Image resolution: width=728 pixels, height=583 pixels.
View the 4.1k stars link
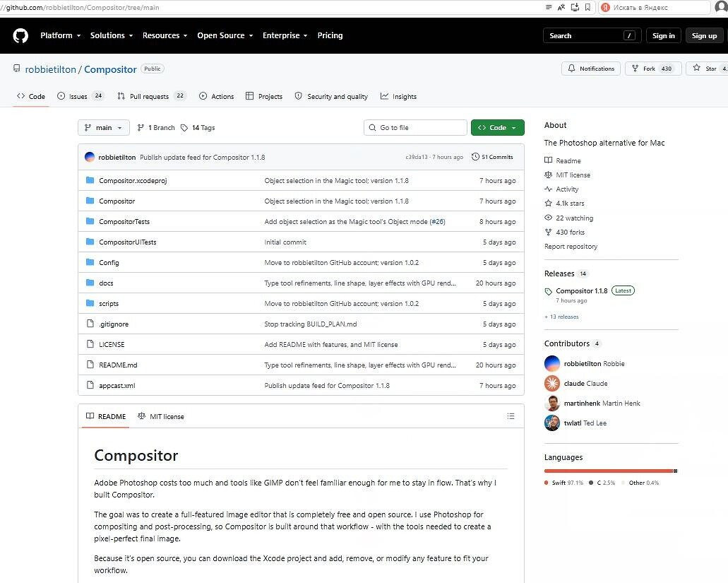[x=565, y=203]
